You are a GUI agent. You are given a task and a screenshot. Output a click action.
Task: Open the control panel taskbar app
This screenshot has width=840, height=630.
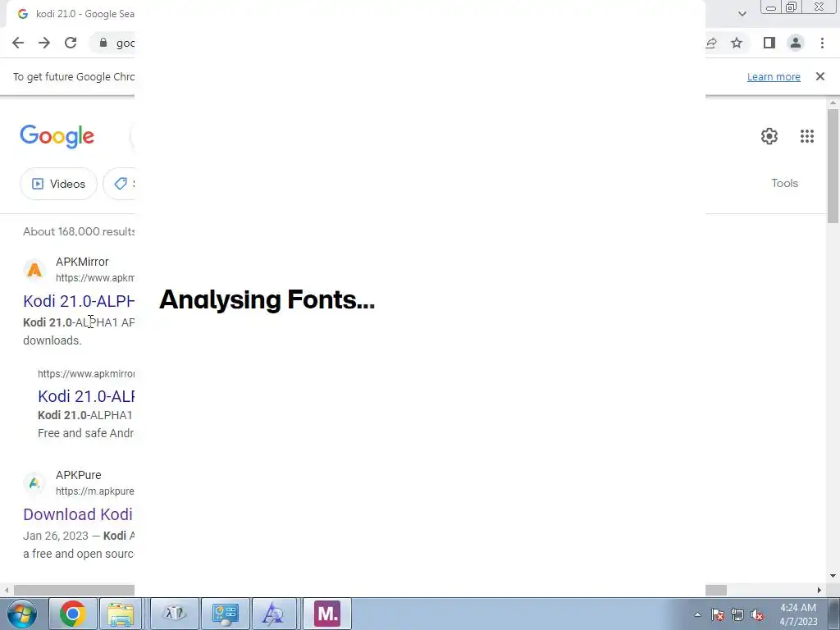[226, 614]
